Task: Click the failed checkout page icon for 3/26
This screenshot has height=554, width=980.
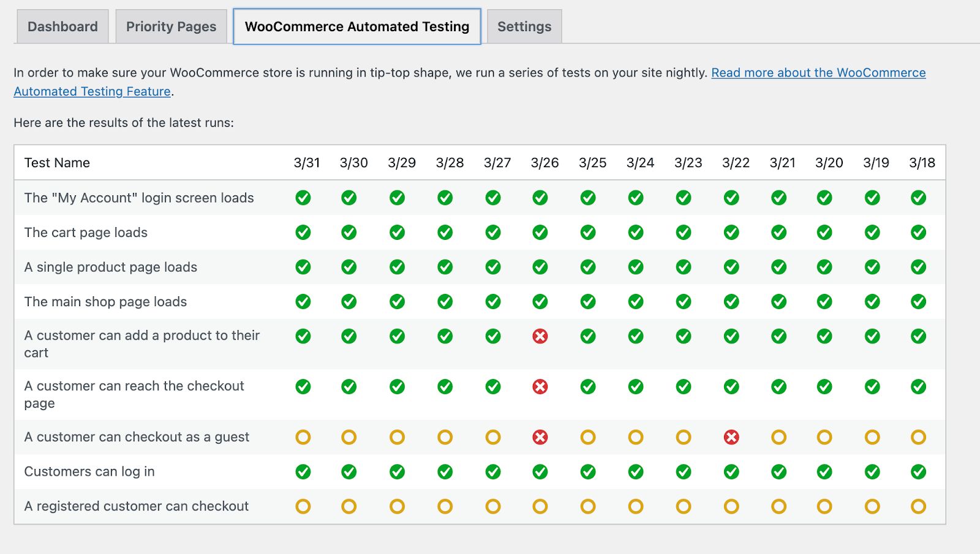Action: click(x=540, y=387)
